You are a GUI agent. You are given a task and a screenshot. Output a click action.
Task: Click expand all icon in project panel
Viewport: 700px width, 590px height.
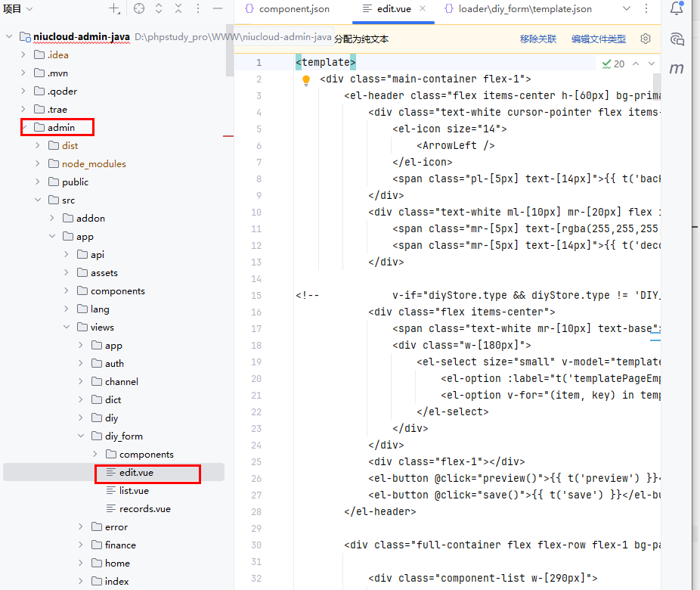tap(159, 9)
